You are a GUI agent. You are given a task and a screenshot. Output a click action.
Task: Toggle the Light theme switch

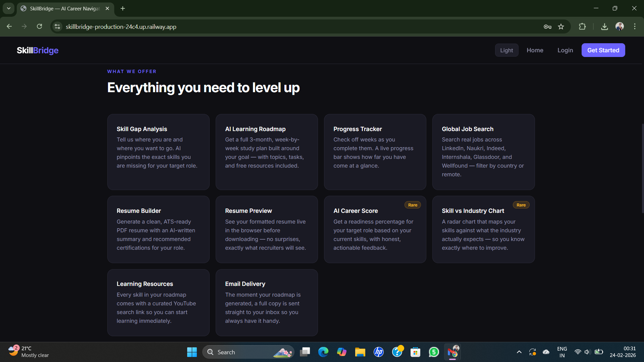(x=506, y=50)
